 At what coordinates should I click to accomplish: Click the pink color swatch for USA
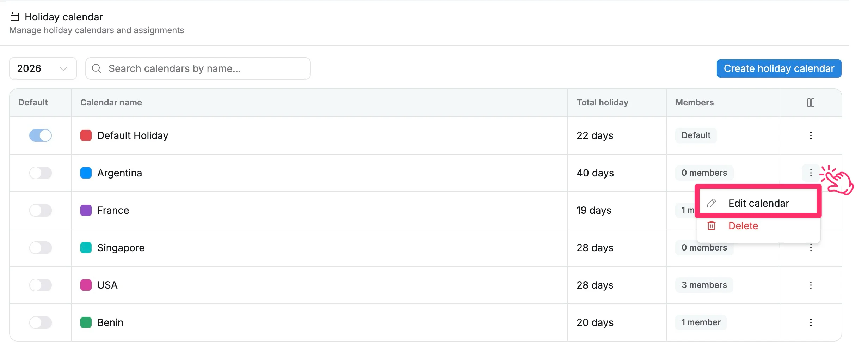pyautogui.click(x=86, y=285)
